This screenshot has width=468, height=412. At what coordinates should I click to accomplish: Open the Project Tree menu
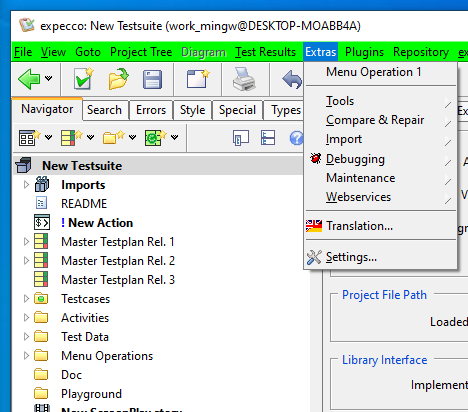(141, 52)
